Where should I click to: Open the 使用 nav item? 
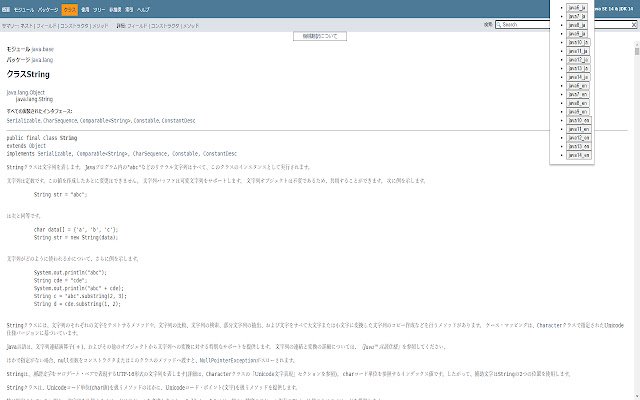tap(85, 9)
